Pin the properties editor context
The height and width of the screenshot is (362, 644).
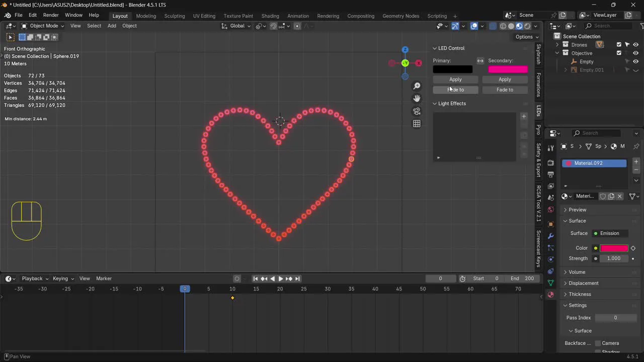(x=636, y=146)
